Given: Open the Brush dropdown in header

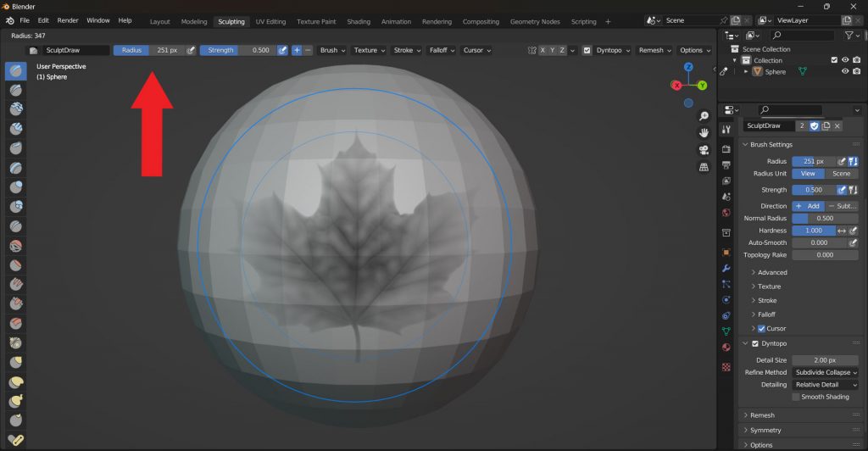Looking at the screenshot, I should pyautogui.click(x=332, y=50).
